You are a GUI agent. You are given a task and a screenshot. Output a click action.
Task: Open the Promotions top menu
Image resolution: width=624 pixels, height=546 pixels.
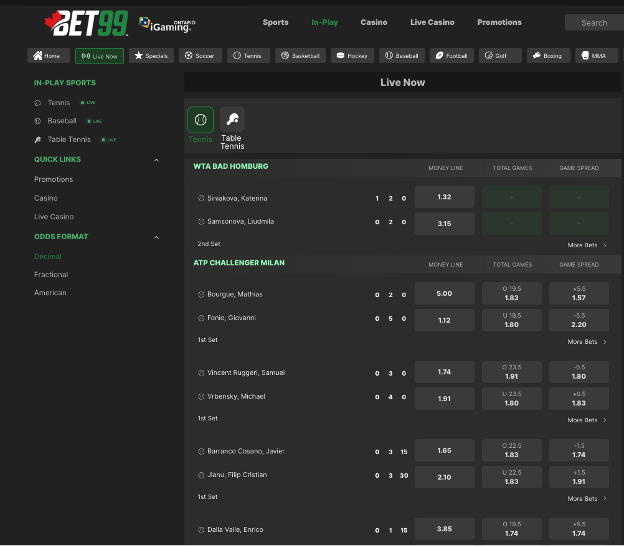click(499, 22)
